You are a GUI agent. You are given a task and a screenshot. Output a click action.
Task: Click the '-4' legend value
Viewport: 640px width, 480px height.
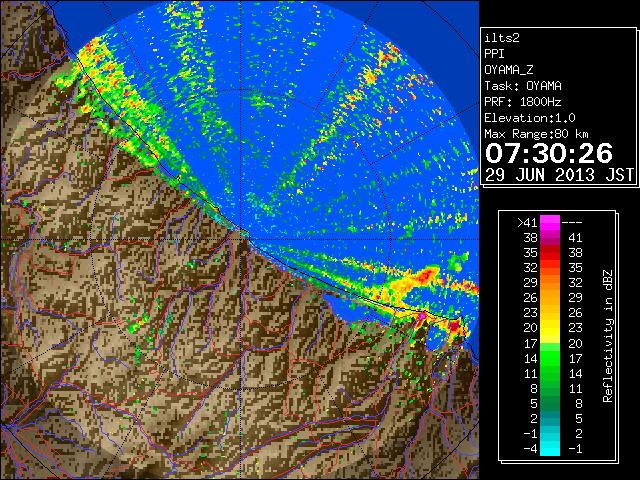click(530, 448)
